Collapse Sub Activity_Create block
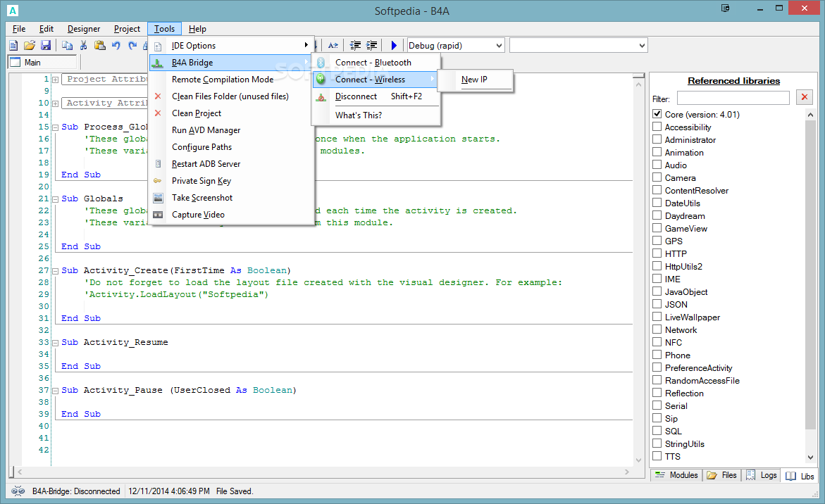This screenshot has height=504, width=825. point(55,271)
